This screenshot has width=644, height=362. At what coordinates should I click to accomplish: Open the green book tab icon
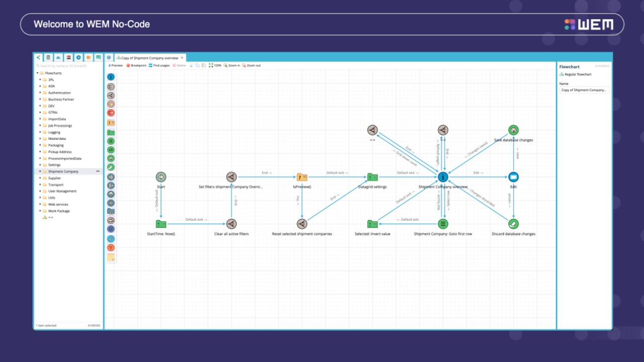pos(99,57)
